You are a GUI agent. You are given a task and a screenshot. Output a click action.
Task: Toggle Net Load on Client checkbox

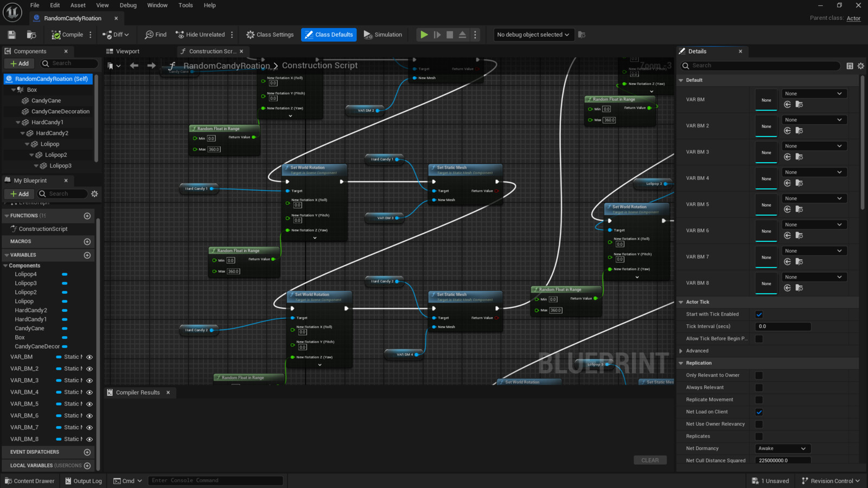coord(759,412)
